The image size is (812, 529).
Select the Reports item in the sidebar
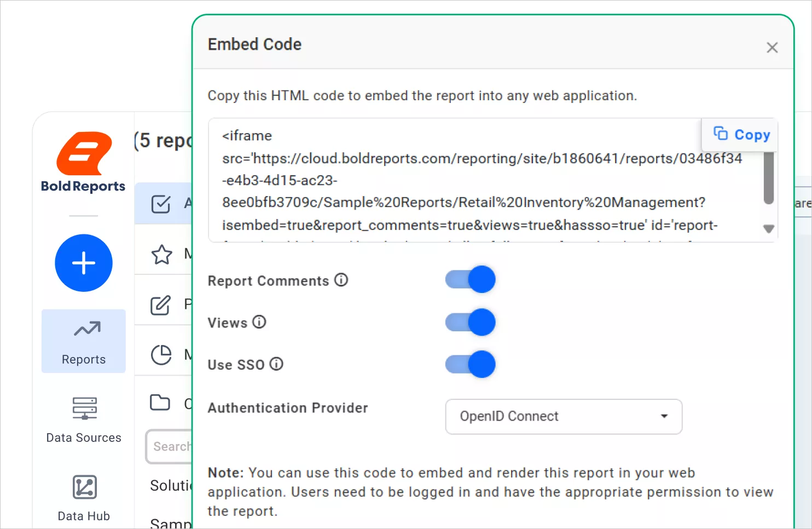point(83,341)
